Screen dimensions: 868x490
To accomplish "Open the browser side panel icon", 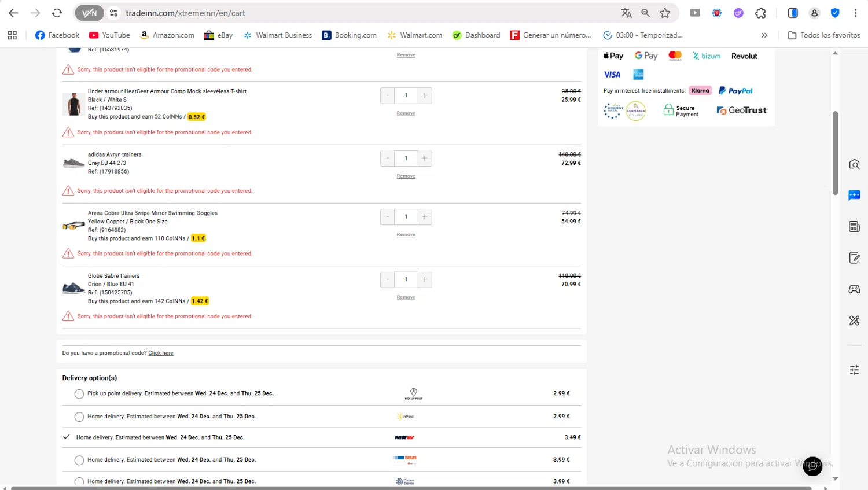I will pyautogui.click(x=793, y=13).
